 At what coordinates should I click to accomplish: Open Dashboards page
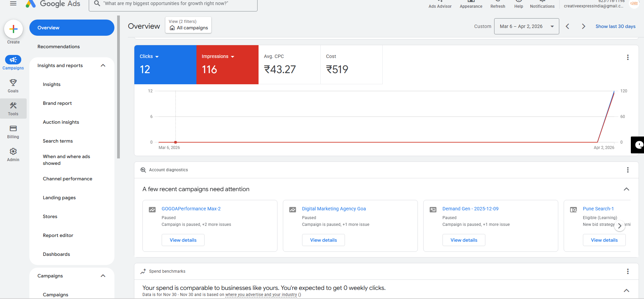tap(56, 254)
